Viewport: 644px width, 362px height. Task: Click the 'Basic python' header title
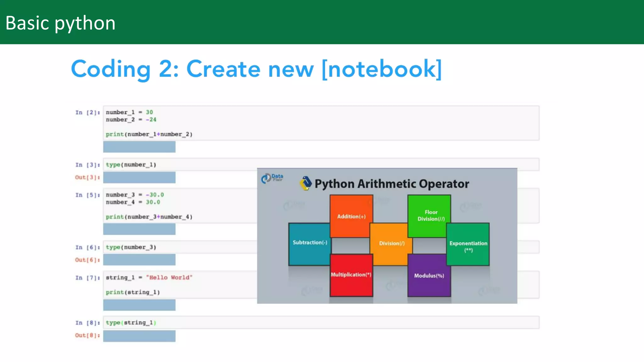click(60, 23)
